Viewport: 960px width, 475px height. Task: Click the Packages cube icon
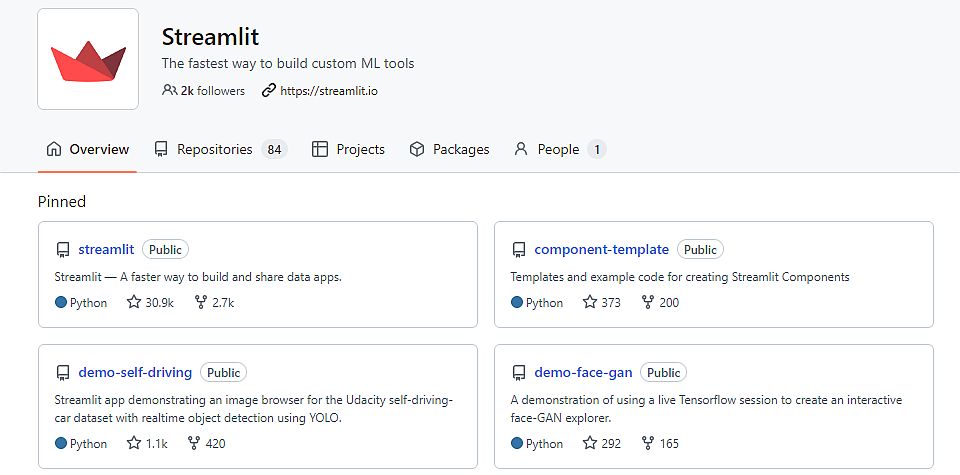coord(417,149)
